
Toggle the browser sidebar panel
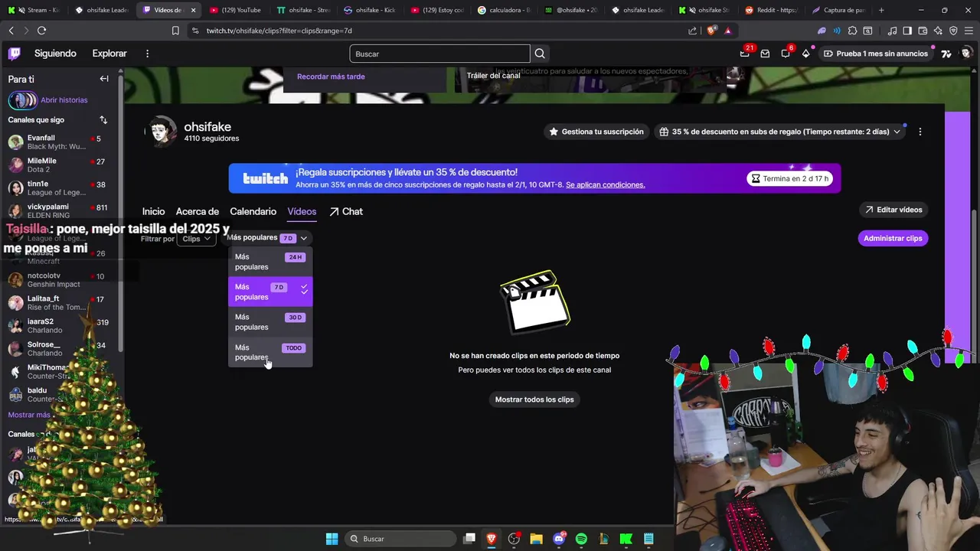click(907, 31)
